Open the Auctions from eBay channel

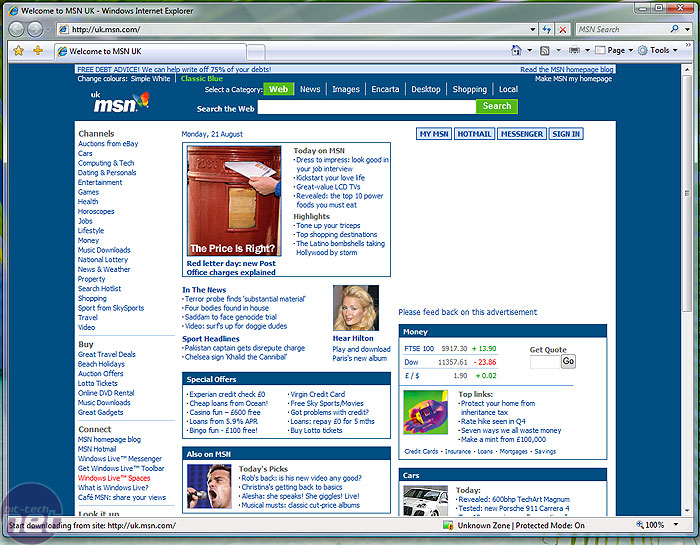[x=108, y=144]
